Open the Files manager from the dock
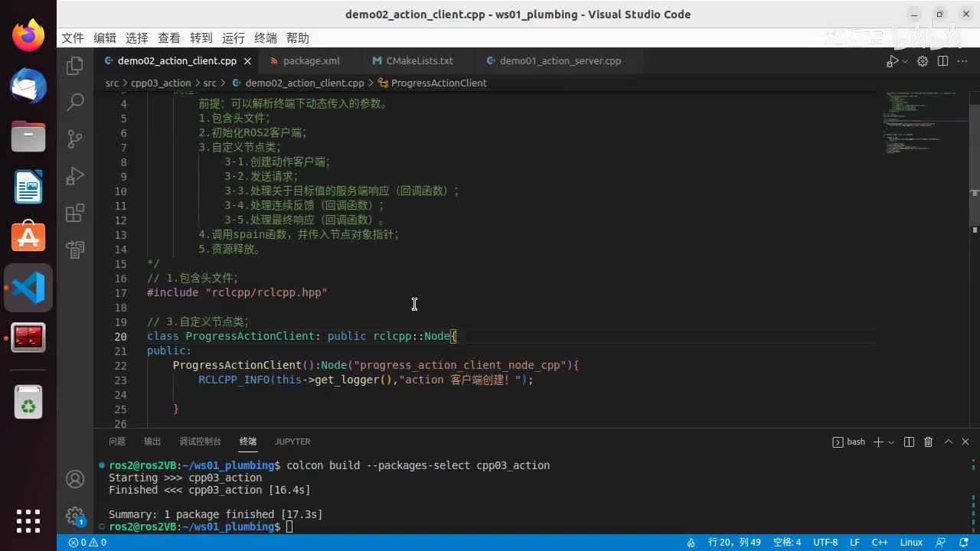Viewport: 980px width, 551px height. click(28, 136)
